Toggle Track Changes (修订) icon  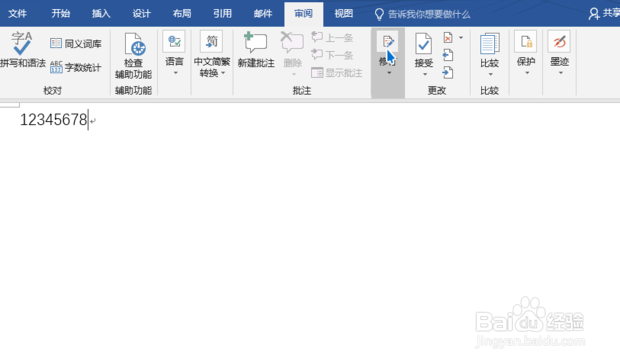coord(388,41)
